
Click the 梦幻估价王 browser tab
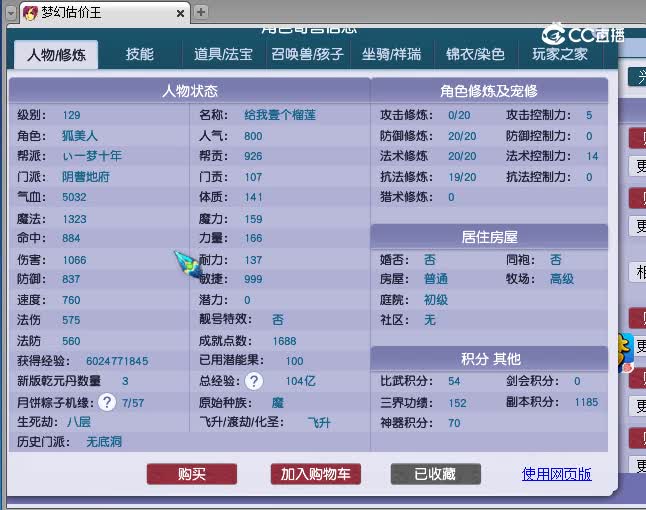pos(103,13)
